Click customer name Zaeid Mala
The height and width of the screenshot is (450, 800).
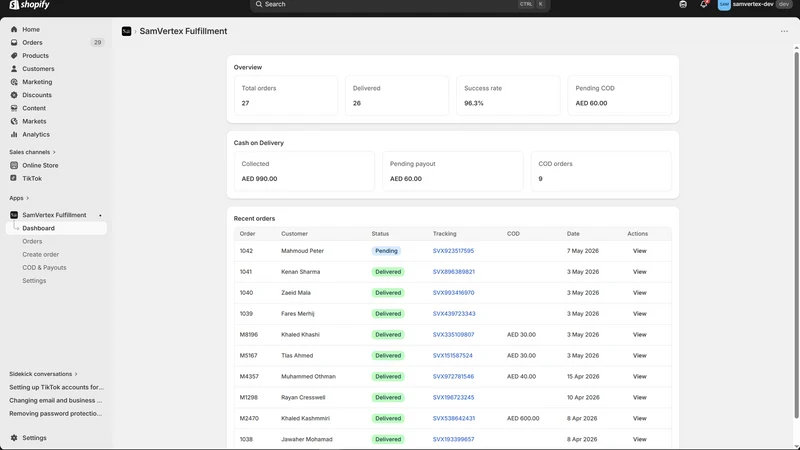pyautogui.click(x=295, y=293)
